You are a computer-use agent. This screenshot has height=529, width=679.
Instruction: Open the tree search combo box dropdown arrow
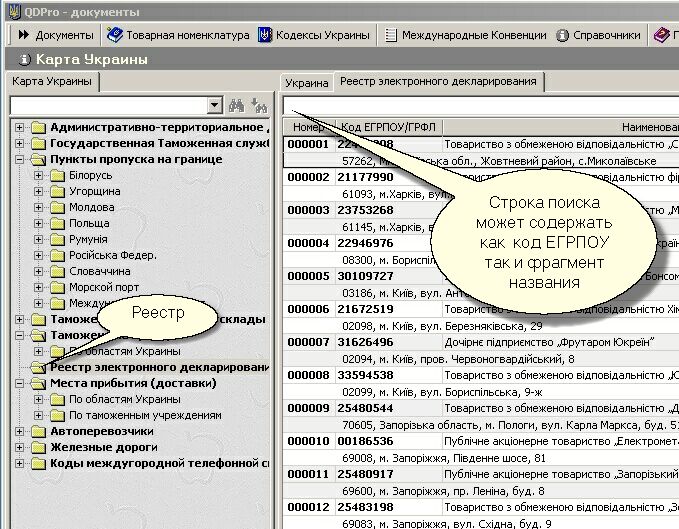[x=214, y=105]
